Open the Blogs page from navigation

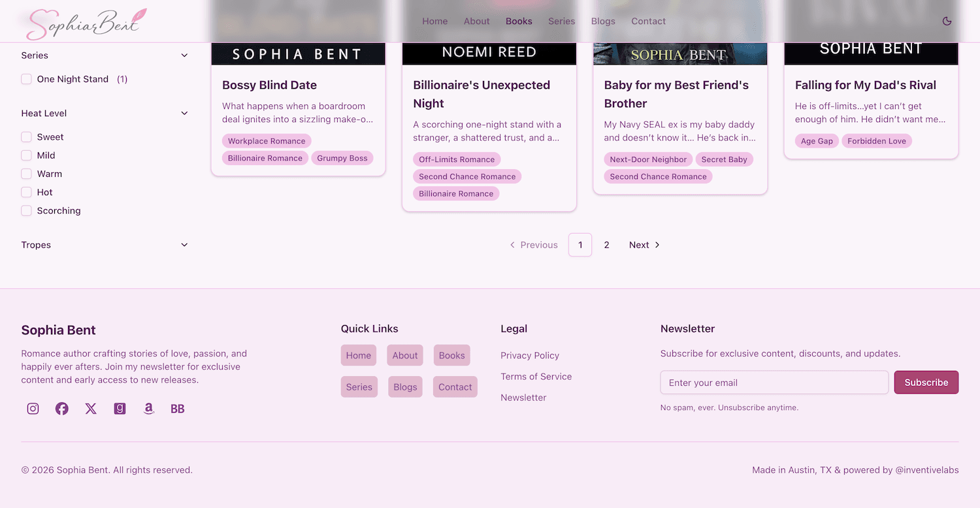pyautogui.click(x=603, y=21)
